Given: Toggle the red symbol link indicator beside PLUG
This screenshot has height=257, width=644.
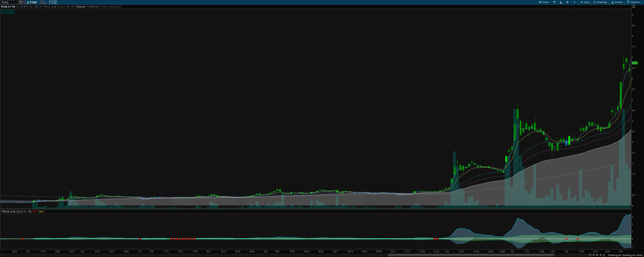Looking at the screenshot, I should point(24,2).
